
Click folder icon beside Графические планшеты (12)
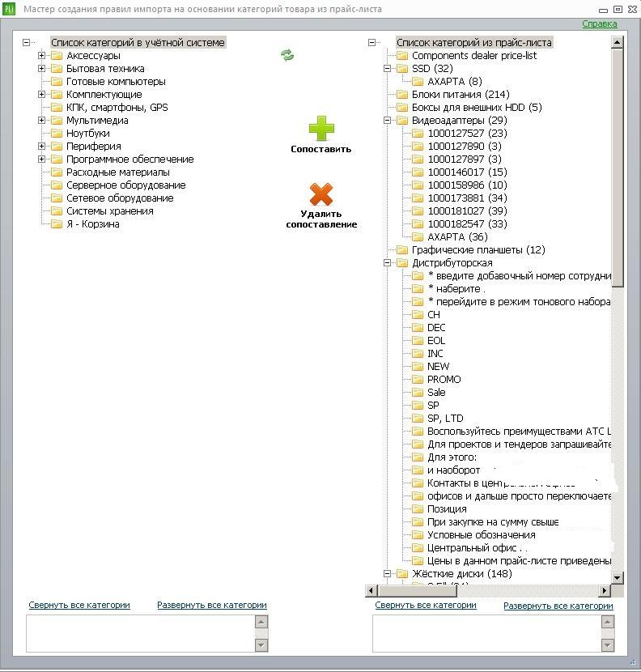pyautogui.click(x=402, y=250)
